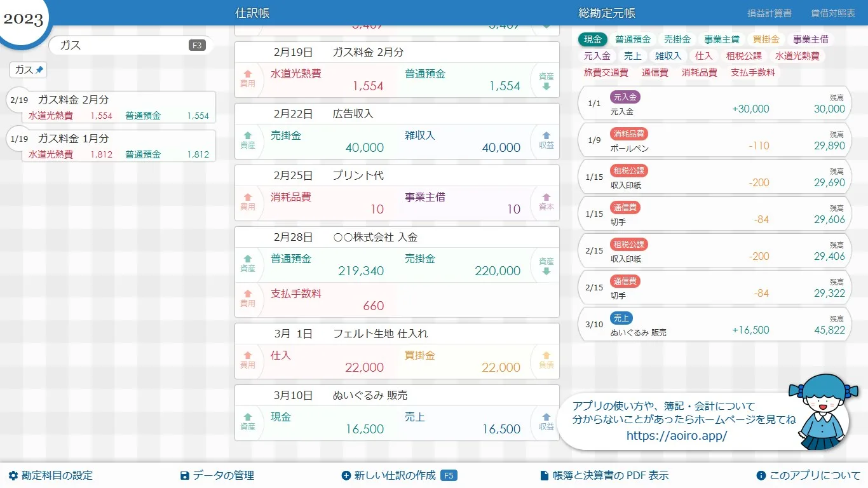868x488 pixels.
Task: Select the 水道光熱費 account chip
Action: pos(797,56)
